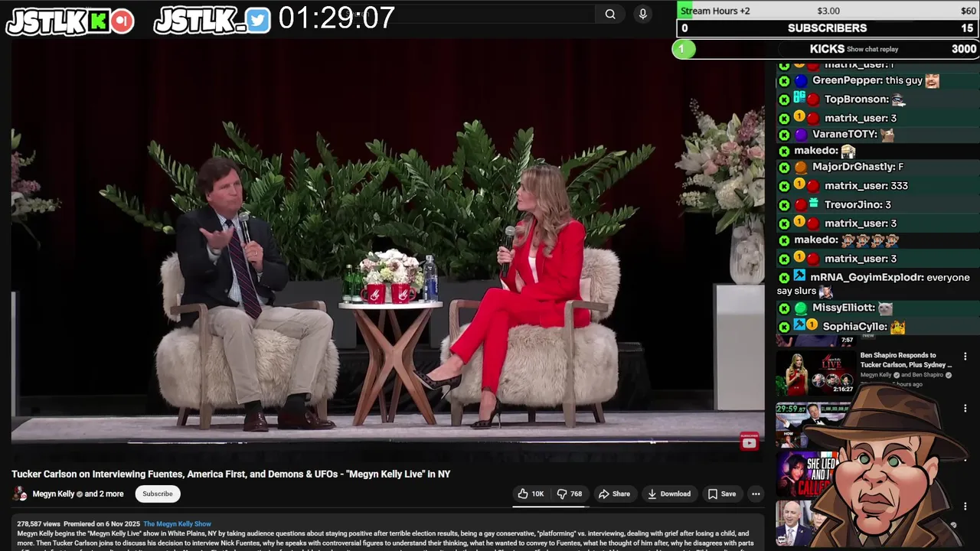Viewport: 980px width, 551px height.
Task: Open 'Megyn Kelly and 2 more' channel name
Action: click(x=77, y=494)
